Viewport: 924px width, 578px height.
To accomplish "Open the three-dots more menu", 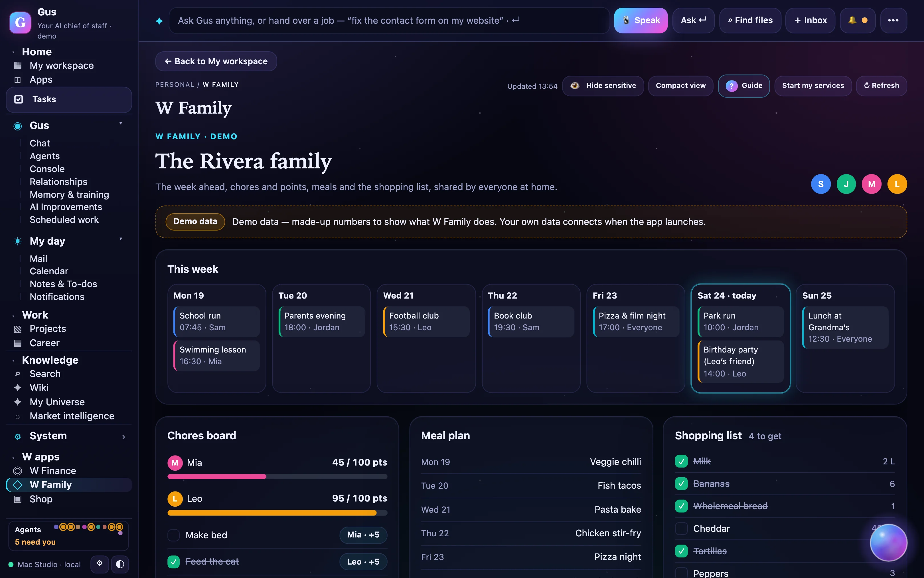I will coord(893,20).
